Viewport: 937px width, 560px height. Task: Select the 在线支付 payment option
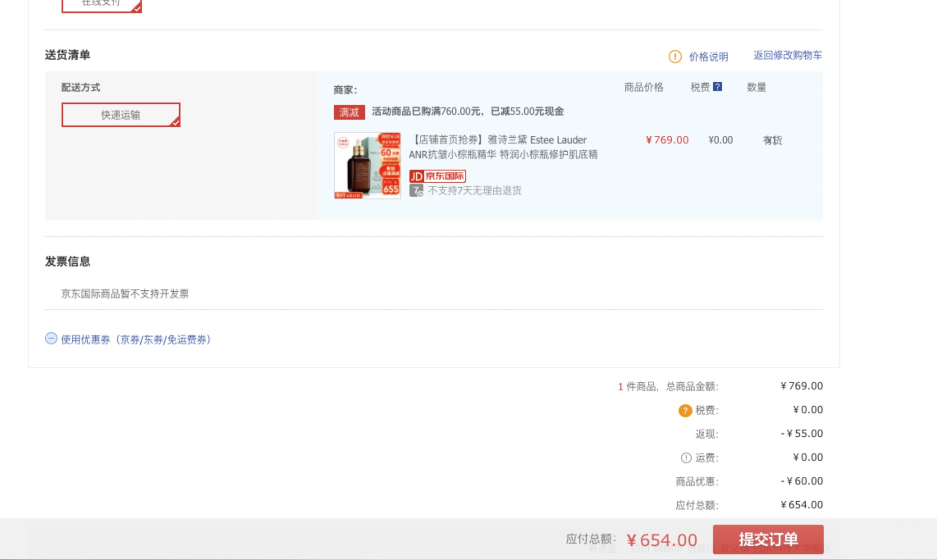tap(101, 5)
